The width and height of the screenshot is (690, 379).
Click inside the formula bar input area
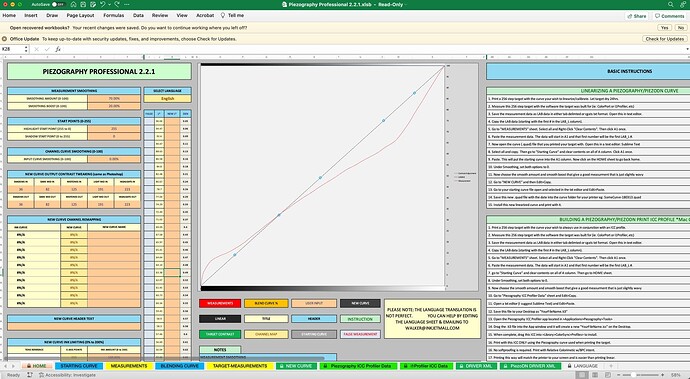click(x=372, y=49)
